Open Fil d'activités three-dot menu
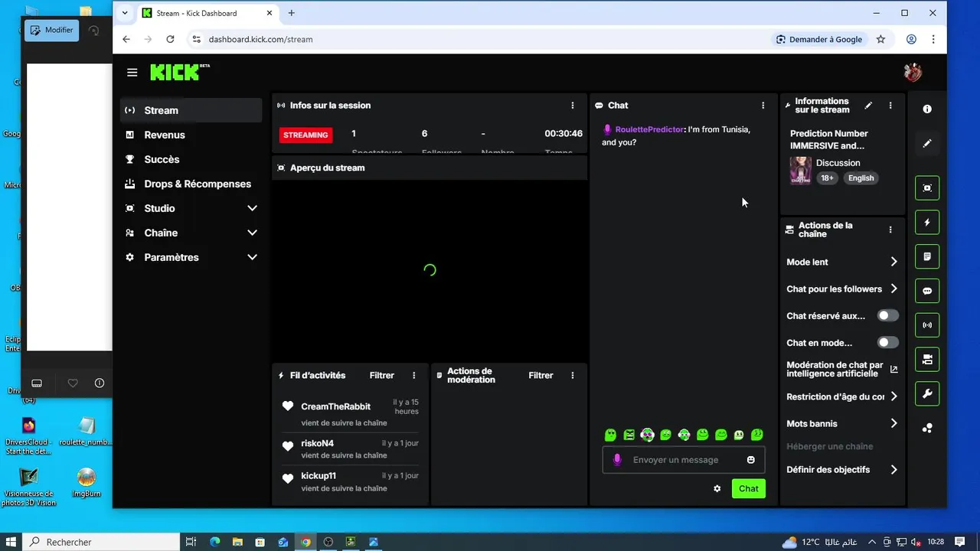 (x=414, y=376)
